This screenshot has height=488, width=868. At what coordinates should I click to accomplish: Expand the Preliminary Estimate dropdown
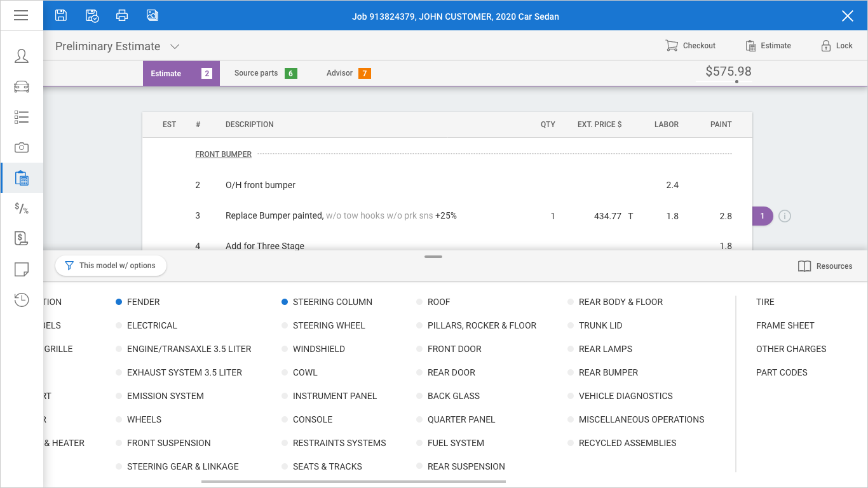click(x=175, y=46)
